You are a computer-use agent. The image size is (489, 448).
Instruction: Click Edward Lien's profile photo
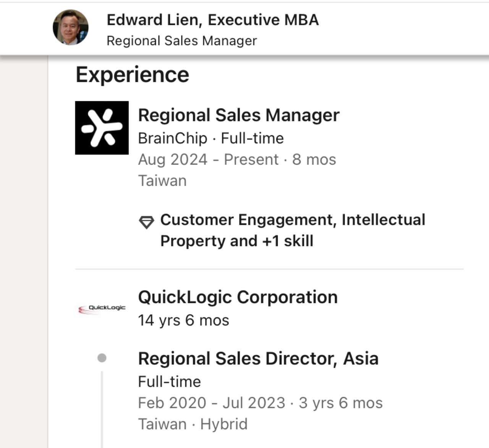[71, 27]
